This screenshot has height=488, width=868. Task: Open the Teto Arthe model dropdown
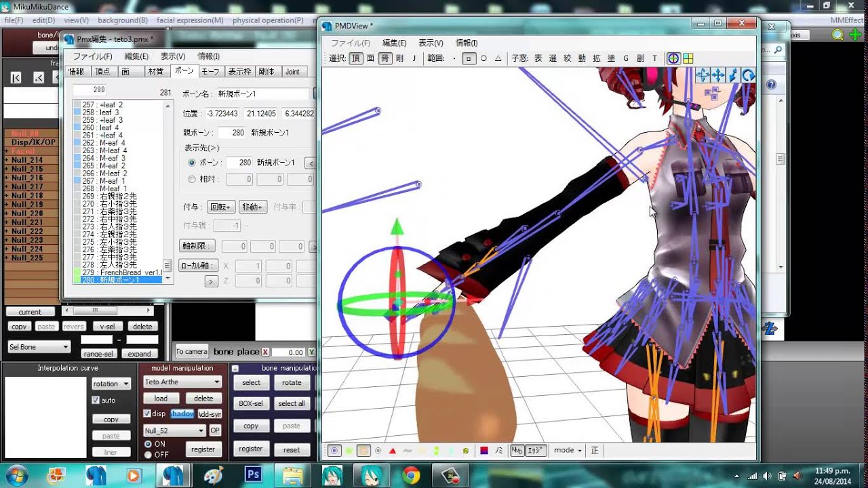182,382
